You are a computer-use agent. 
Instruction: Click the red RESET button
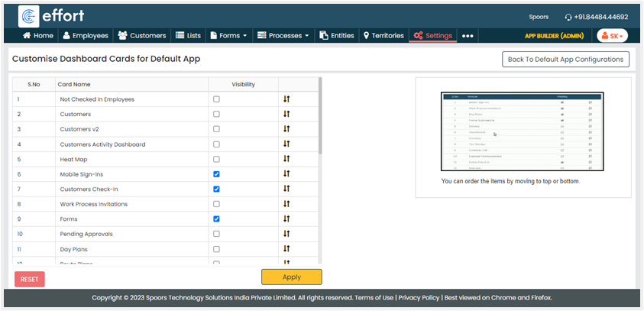point(30,280)
